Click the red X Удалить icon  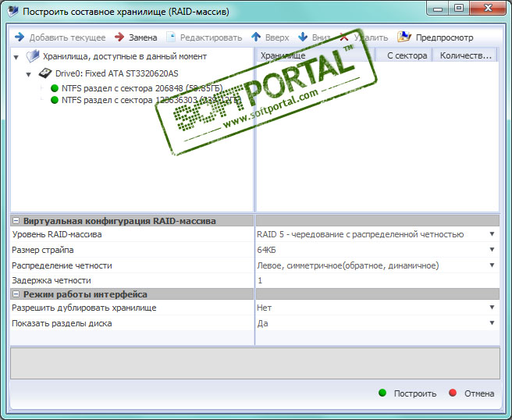[x=344, y=37]
